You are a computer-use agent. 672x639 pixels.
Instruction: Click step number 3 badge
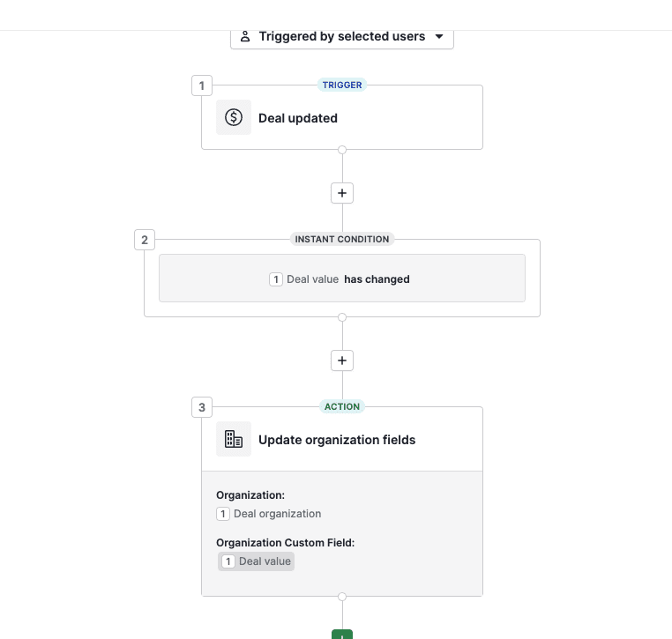(x=202, y=407)
